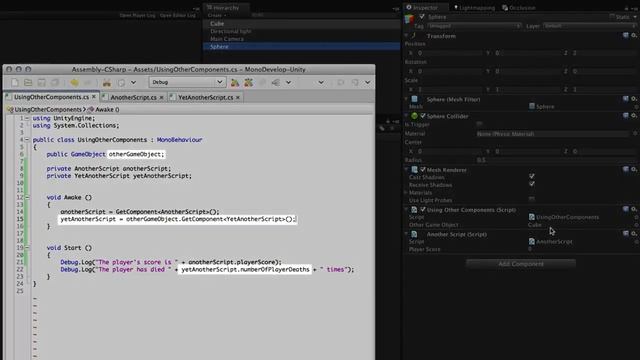The image size is (640, 360).
Task: Click the Cut scissors icon in MonoDevelop toolbar
Action: pos(107,82)
